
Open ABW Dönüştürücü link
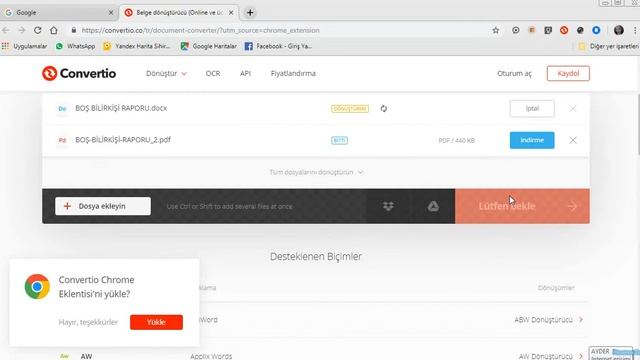548,320
